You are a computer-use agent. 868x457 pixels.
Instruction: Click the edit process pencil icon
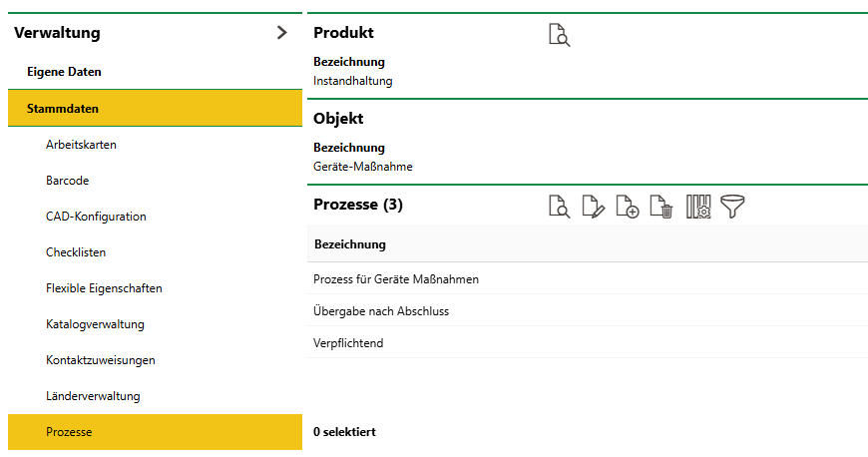(593, 208)
